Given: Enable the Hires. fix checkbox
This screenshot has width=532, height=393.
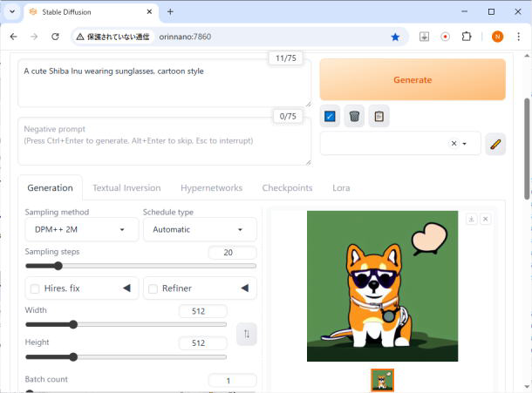Looking at the screenshot, I should tap(35, 288).
